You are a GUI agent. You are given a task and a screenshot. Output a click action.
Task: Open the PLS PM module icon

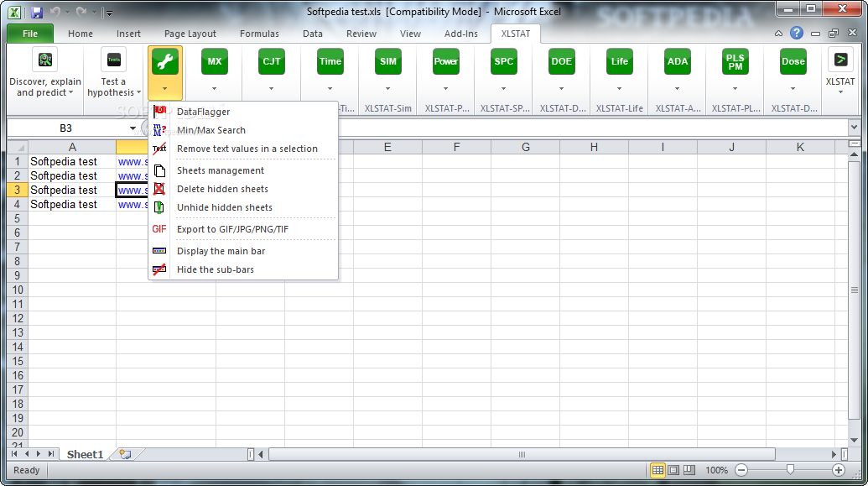click(x=735, y=61)
